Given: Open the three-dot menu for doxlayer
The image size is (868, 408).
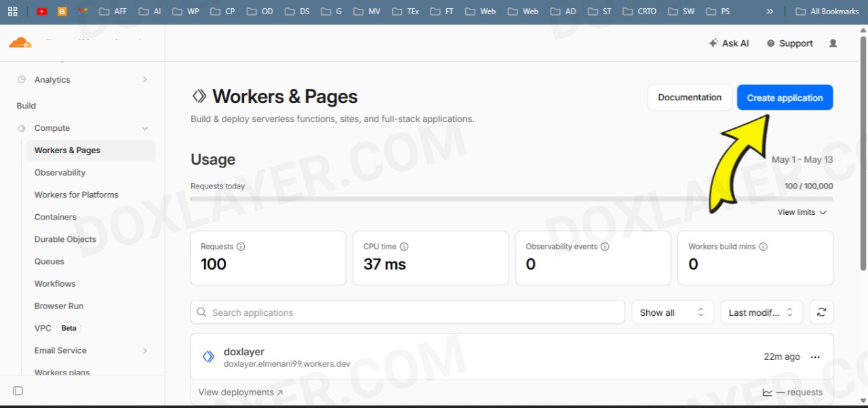Looking at the screenshot, I should 815,357.
